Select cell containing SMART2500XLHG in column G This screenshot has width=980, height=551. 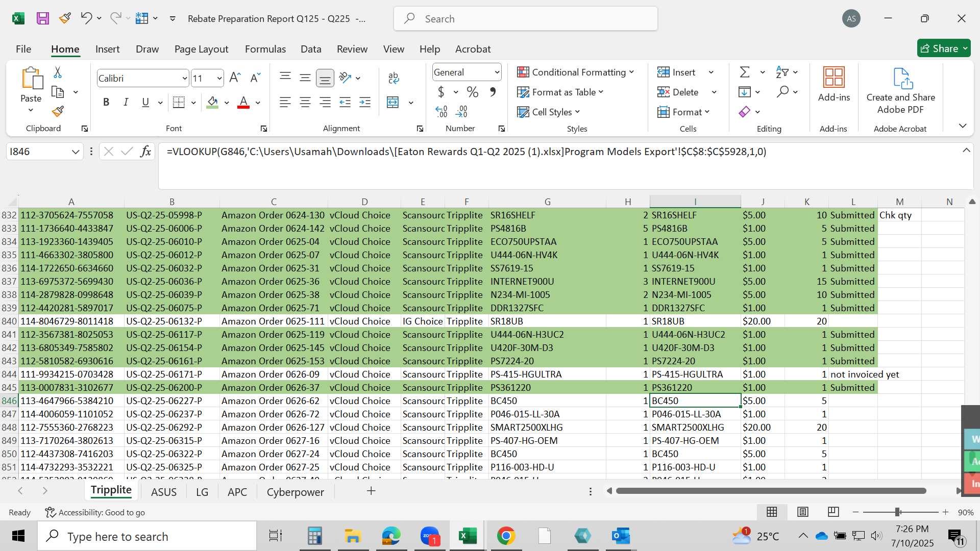pos(547,428)
